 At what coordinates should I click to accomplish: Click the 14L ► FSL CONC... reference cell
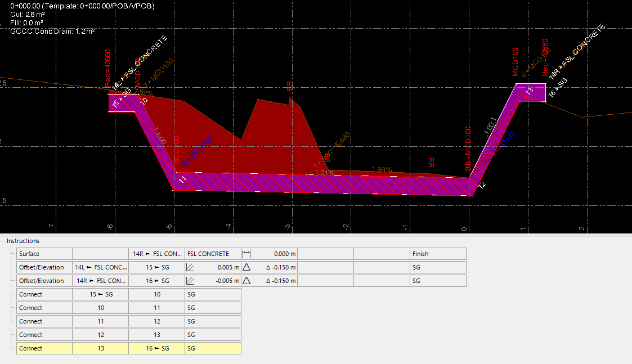coord(100,267)
